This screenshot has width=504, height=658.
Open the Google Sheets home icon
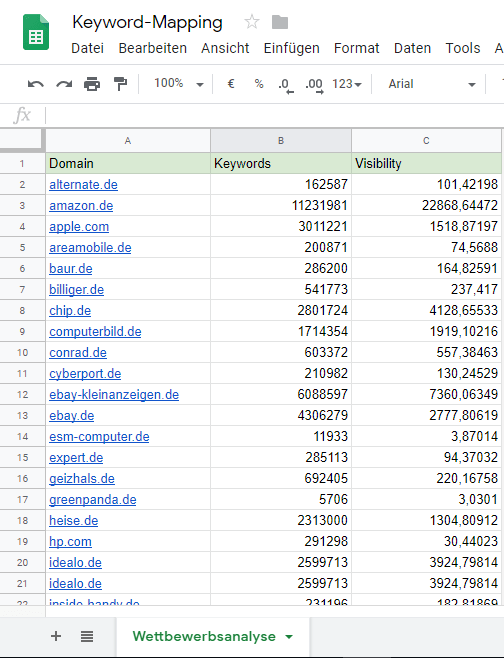(36, 32)
